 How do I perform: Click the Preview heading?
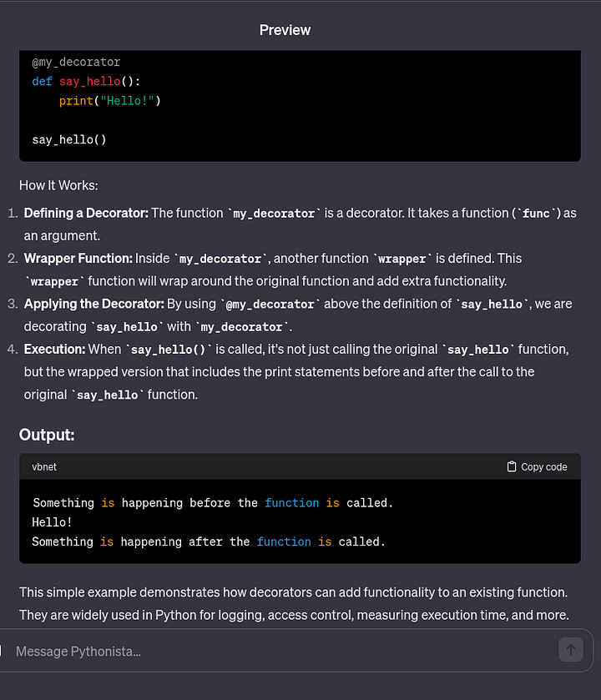tap(285, 30)
